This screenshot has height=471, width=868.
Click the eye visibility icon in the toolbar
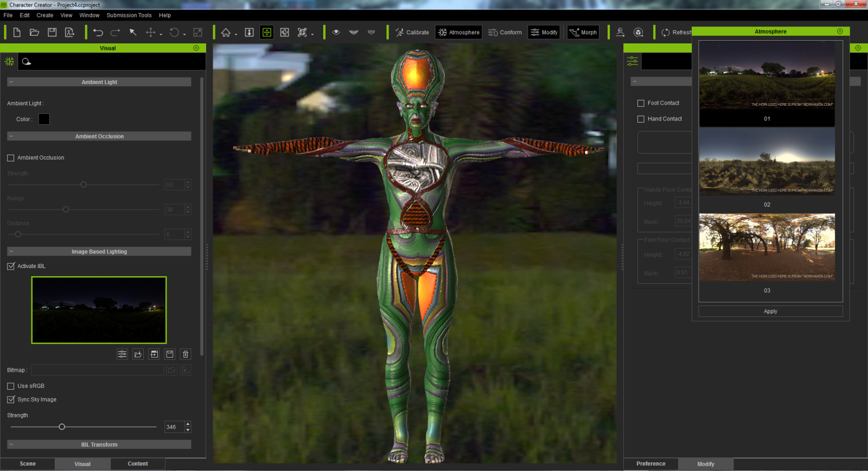pyautogui.click(x=336, y=32)
